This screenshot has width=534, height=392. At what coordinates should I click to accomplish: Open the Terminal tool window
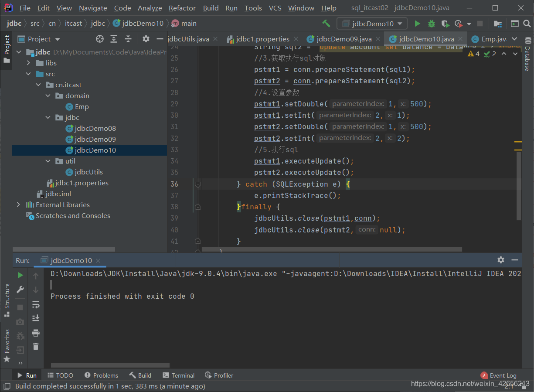coord(178,375)
